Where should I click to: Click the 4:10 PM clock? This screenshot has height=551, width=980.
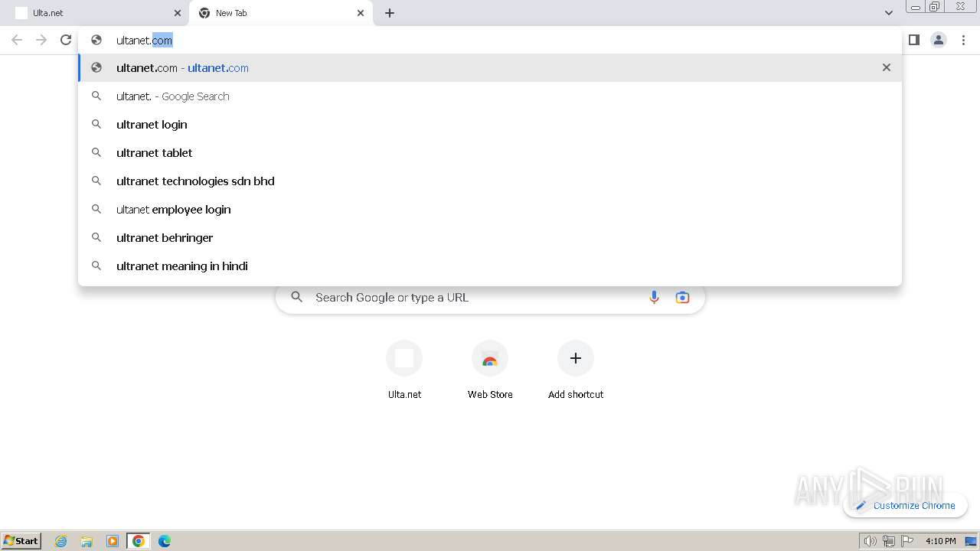[x=940, y=541]
